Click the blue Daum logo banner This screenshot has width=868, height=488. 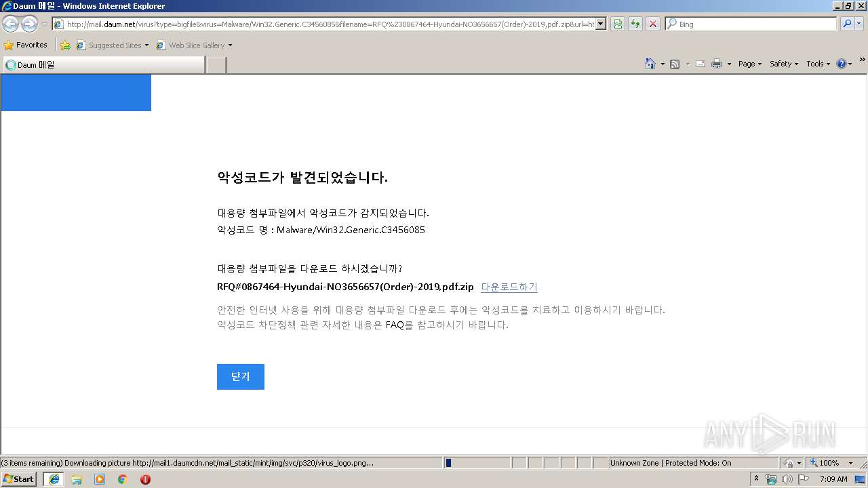76,93
